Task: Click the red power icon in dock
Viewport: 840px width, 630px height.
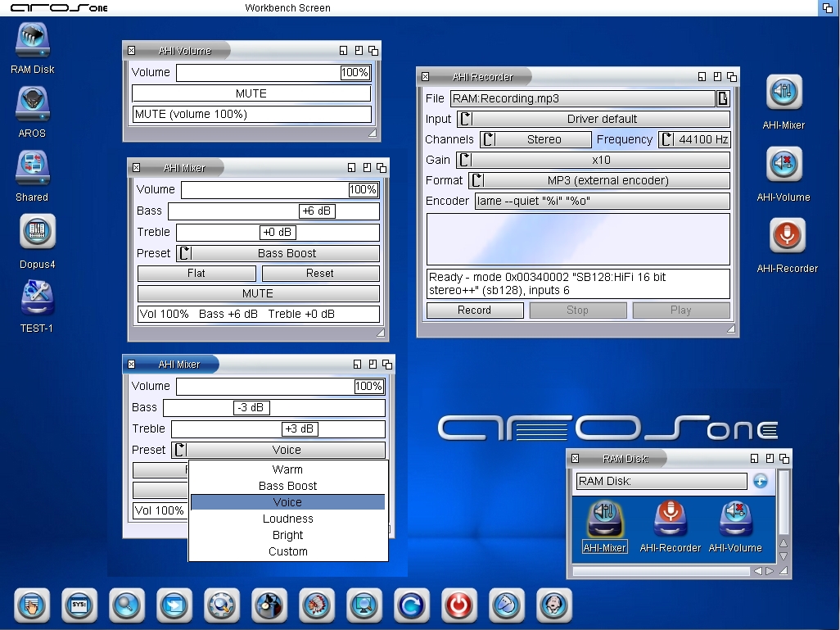Action: click(x=459, y=606)
